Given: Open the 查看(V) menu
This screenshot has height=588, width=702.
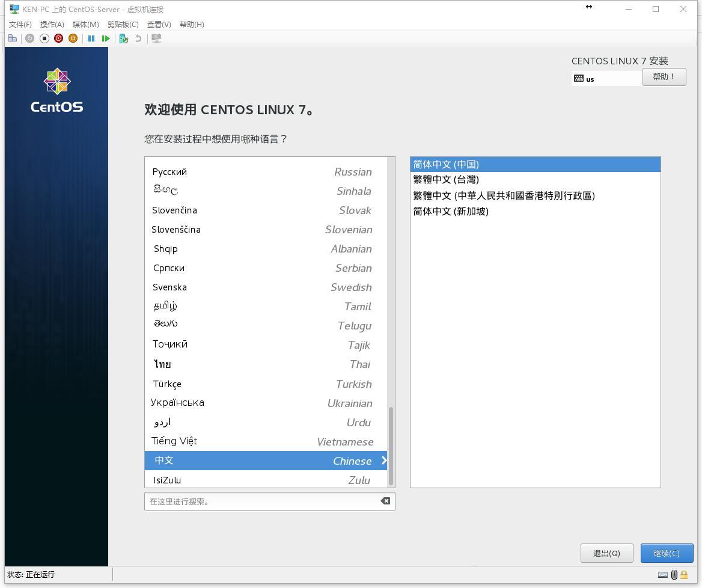Looking at the screenshot, I should pyautogui.click(x=159, y=24).
